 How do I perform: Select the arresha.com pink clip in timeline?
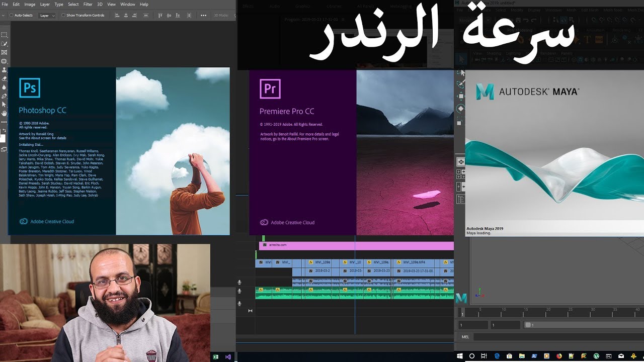(x=356, y=245)
